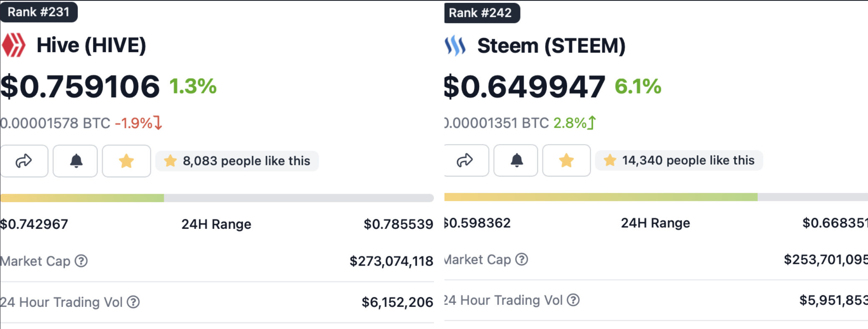The image size is (868, 329).
Task: Open Hive Market Cap help tooltip
Action: [x=81, y=261]
